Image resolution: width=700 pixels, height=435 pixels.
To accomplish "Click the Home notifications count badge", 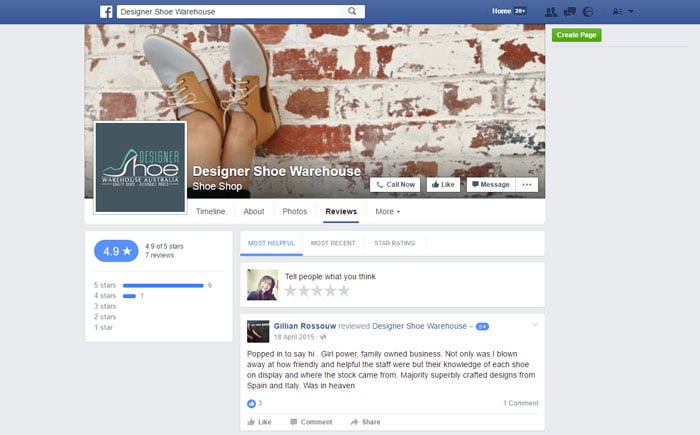I will tap(520, 11).
